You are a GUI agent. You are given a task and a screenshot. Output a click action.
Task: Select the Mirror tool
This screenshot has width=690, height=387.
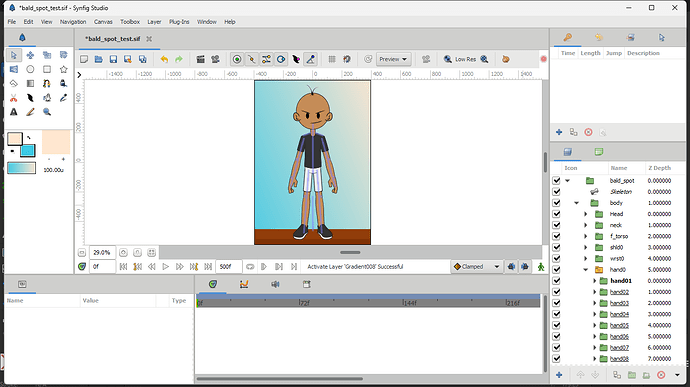14,69
